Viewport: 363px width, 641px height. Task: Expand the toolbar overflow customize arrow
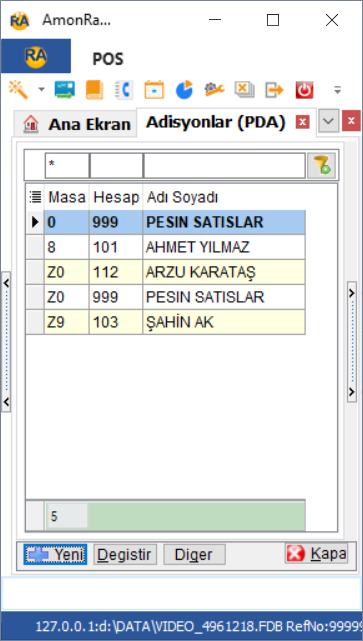point(337,90)
